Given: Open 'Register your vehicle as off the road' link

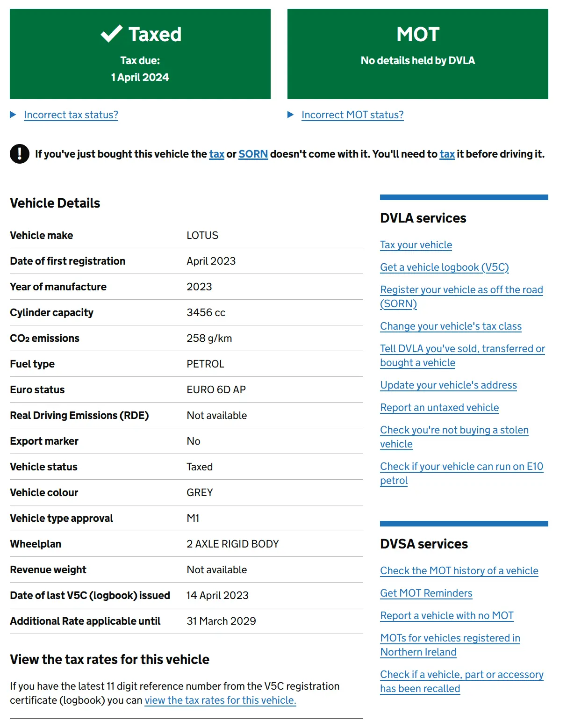Looking at the screenshot, I should pos(461,290).
